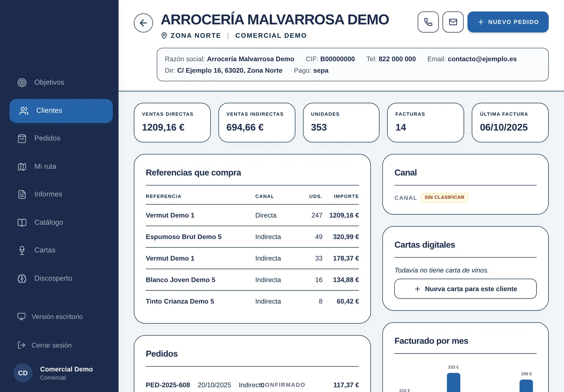Click the Unidades 353 card
Image resolution: width=564 pixels, height=392 pixels.
coord(341,123)
